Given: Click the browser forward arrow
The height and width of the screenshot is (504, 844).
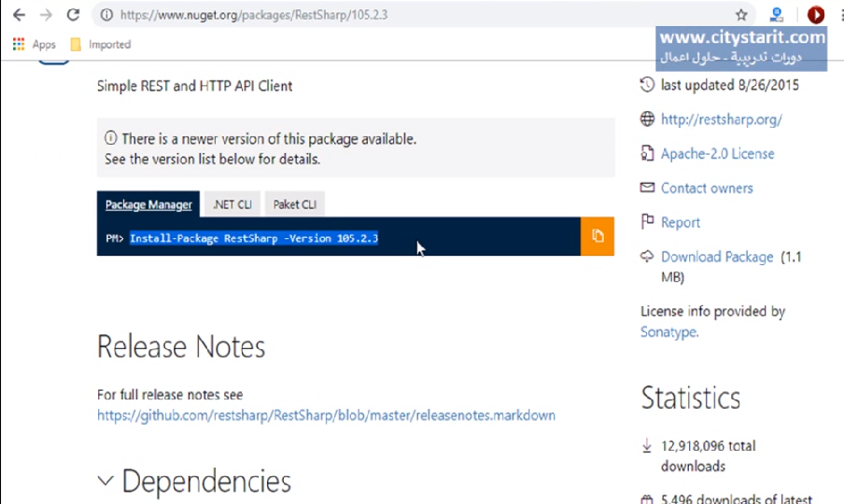Looking at the screenshot, I should [x=47, y=15].
